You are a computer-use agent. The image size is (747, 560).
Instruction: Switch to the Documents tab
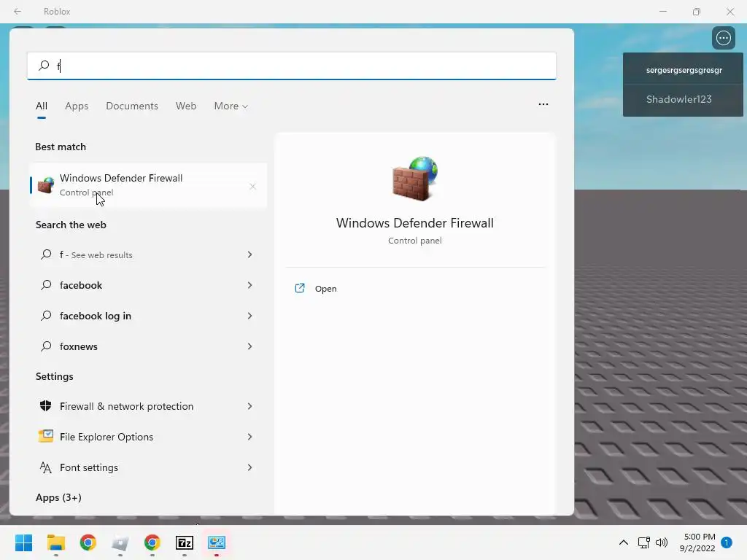pos(132,106)
